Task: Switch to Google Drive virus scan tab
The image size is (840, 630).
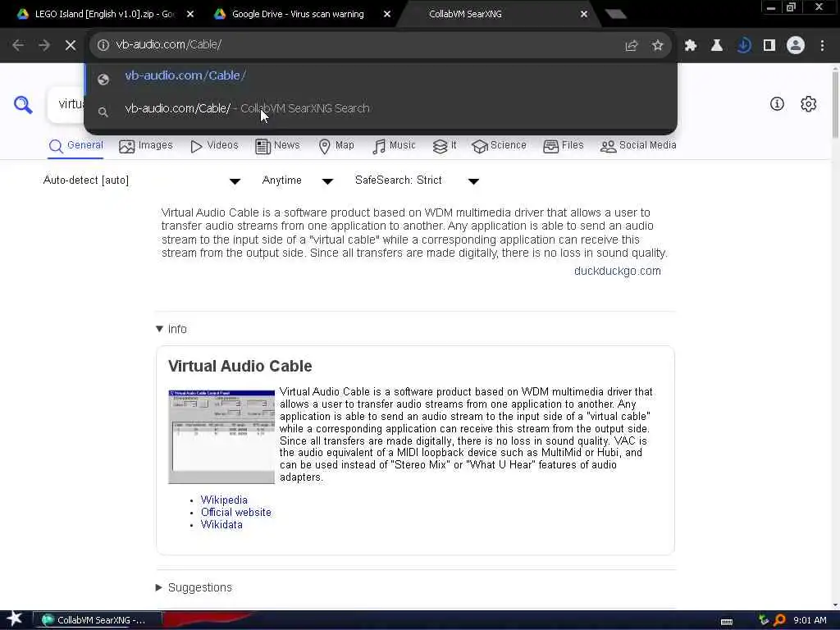Action: click(297, 15)
